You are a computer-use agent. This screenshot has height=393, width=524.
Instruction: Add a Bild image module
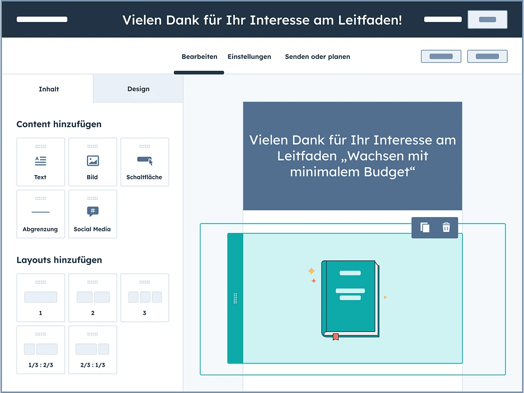(93, 162)
